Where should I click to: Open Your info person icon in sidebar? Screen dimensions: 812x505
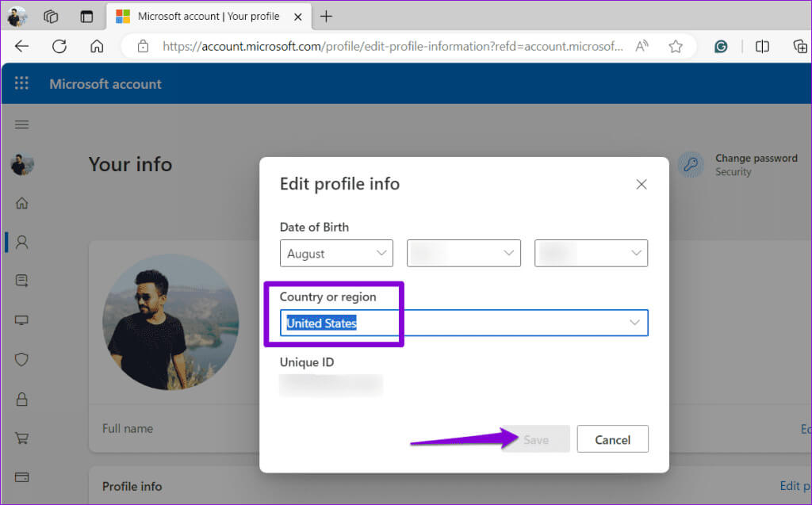(21, 242)
